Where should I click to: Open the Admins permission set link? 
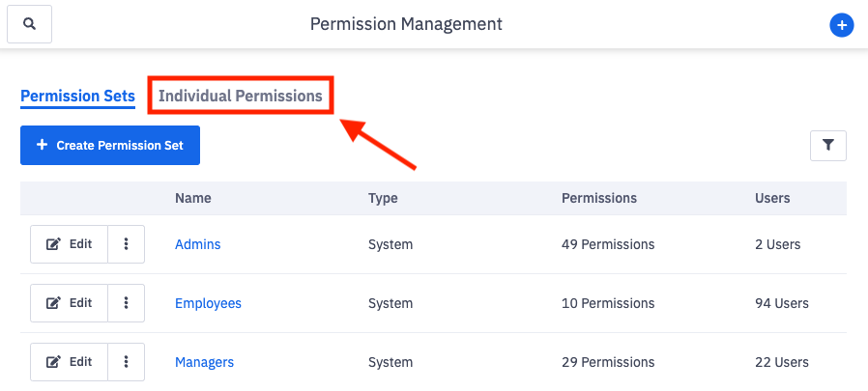tap(197, 244)
